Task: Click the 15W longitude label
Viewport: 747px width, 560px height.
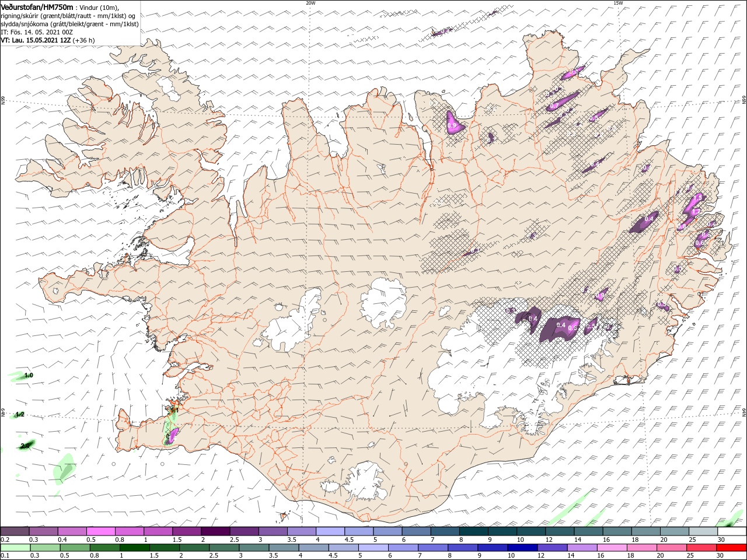Action: tap(618, 3)
